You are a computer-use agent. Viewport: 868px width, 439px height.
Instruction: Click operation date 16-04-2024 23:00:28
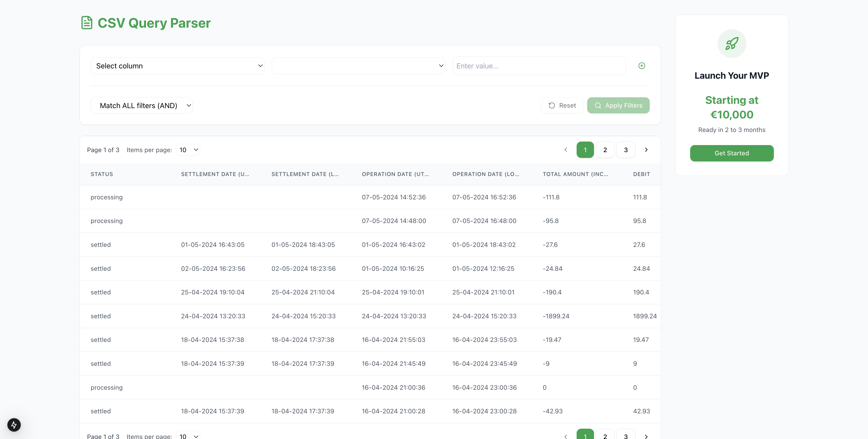point(484,411)
